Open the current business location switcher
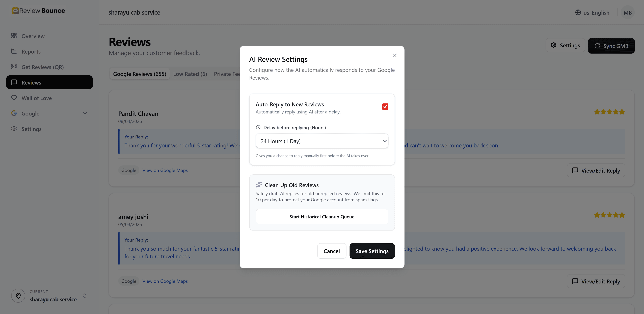The width and height of the screenshot is (644, 314). coord(49,296)
